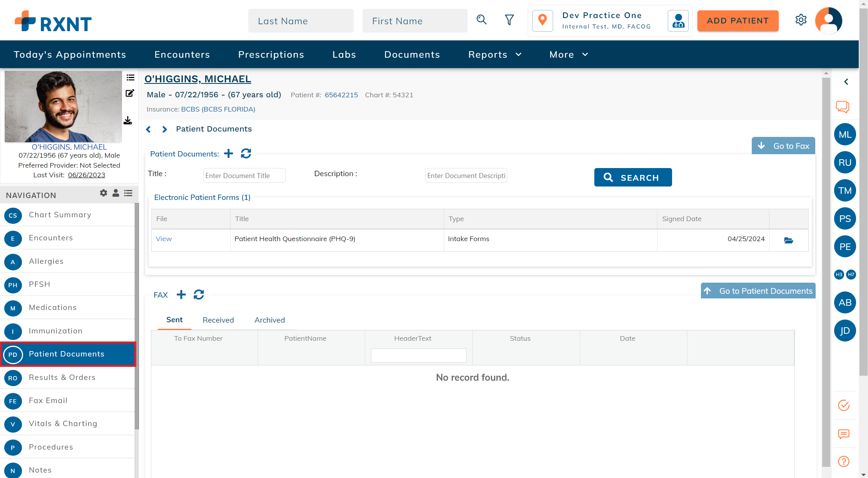
Task: Open the tasks checkmark icon
Action: pos(844,405)
